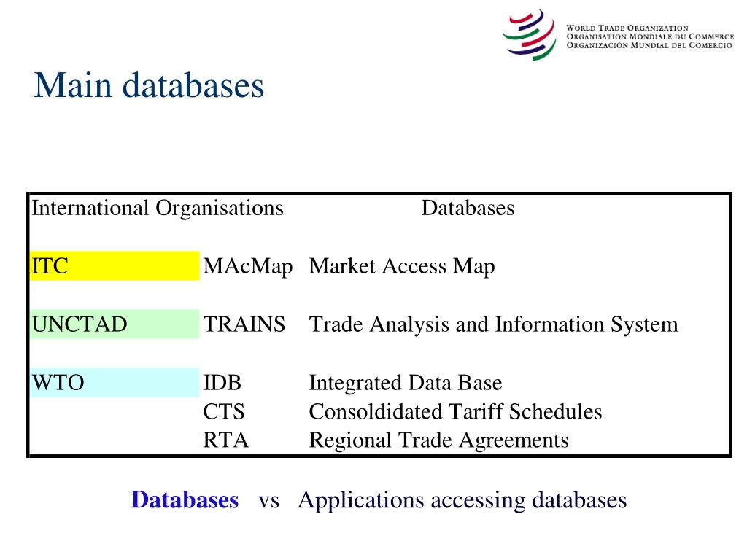Select the 'Integrated Data Base' text

406,383
